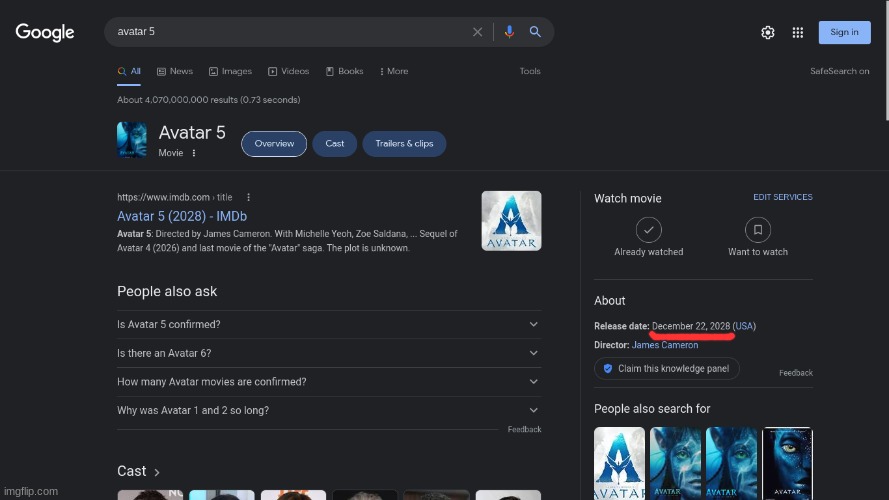Open the three-dot menu beside Movie
The width and height of the screenshot is (889, 500).
point(194,153)
